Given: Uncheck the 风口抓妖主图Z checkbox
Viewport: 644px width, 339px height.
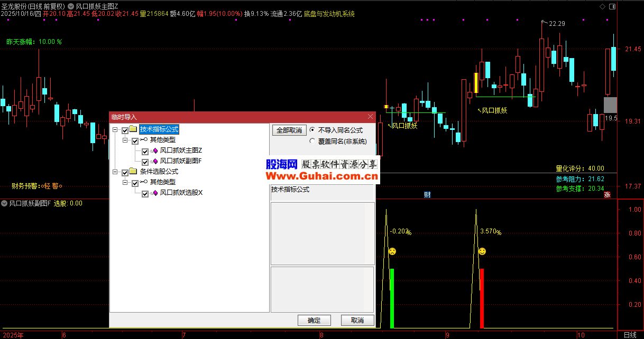Looking at the screenshot, I should [x=145, y=151].
